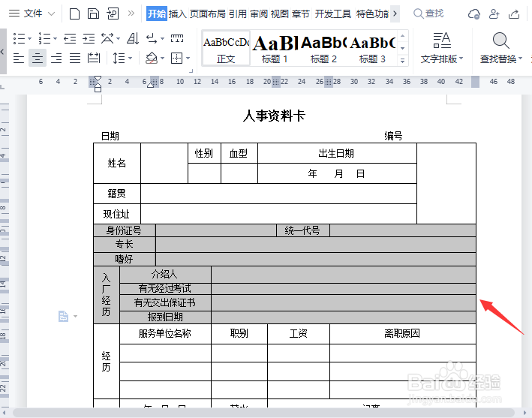Click the tab stops icon
This screenshot has width=532, height=418.
click(x=177, y=38)
